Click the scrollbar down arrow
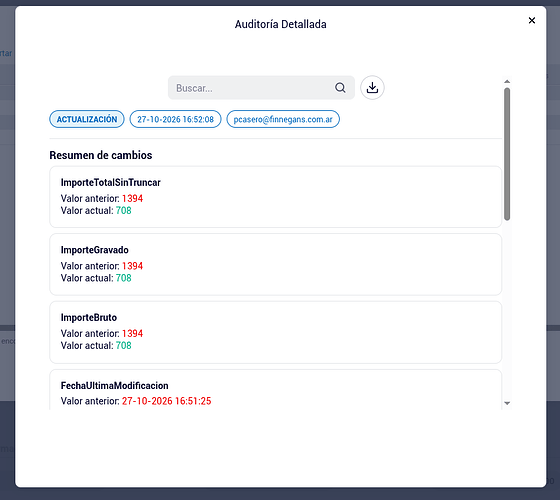 point(507,403)
